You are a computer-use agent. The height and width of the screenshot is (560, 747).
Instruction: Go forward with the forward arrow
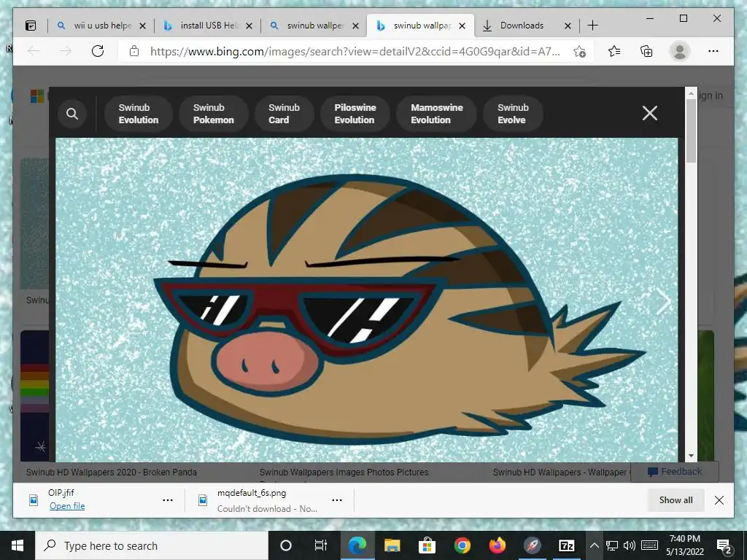(66, 51)
